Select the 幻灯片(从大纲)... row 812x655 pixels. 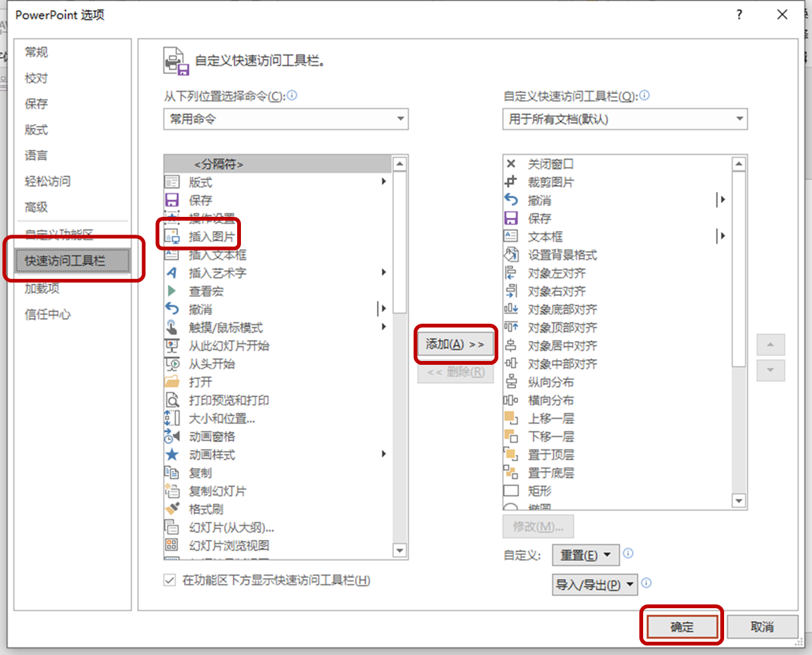tap(277, 527)
